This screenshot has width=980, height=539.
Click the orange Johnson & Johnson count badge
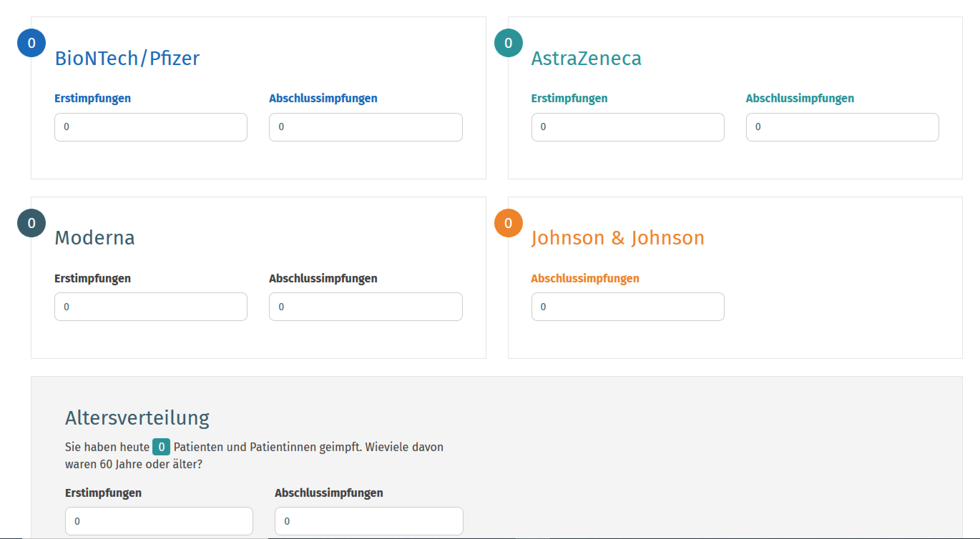point(508,223)
